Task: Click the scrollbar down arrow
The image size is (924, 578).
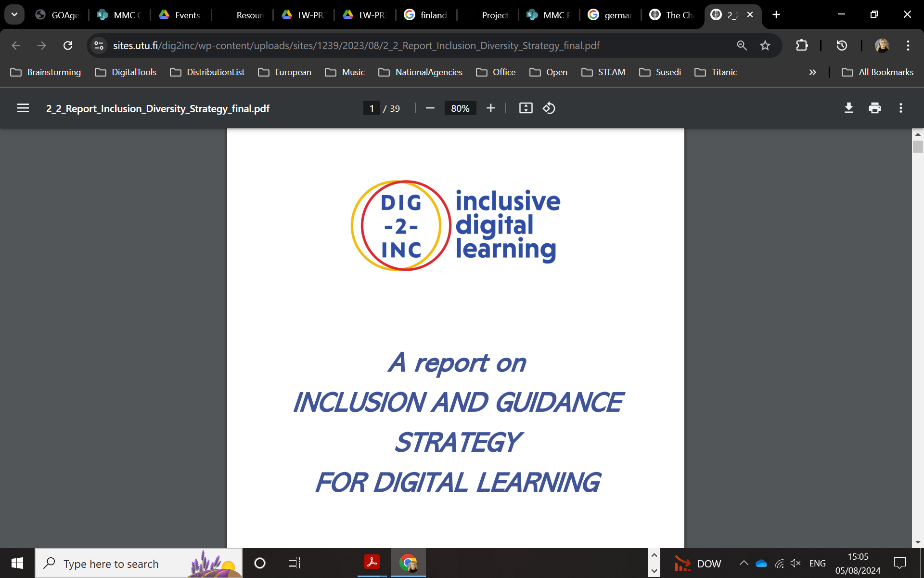Action: pyautogui.click(x=918, y=542)
